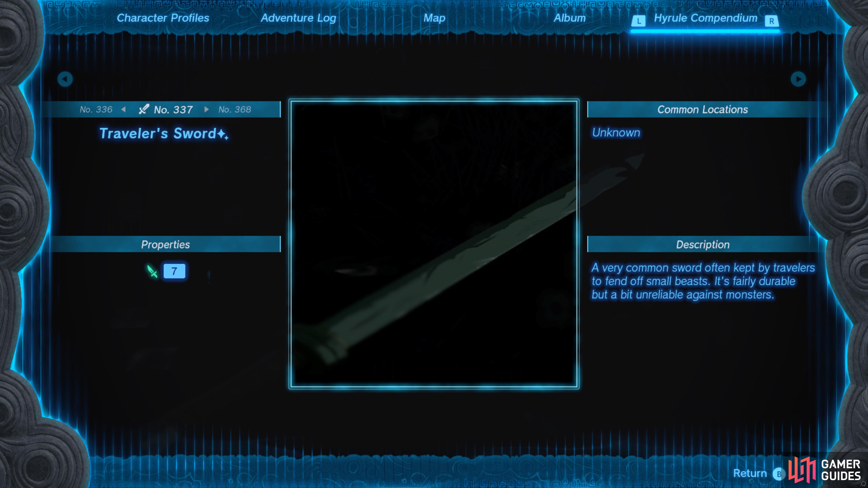Select the Hyrule Compendium tab
Viewport: 868px width, 488px height.
705,18
